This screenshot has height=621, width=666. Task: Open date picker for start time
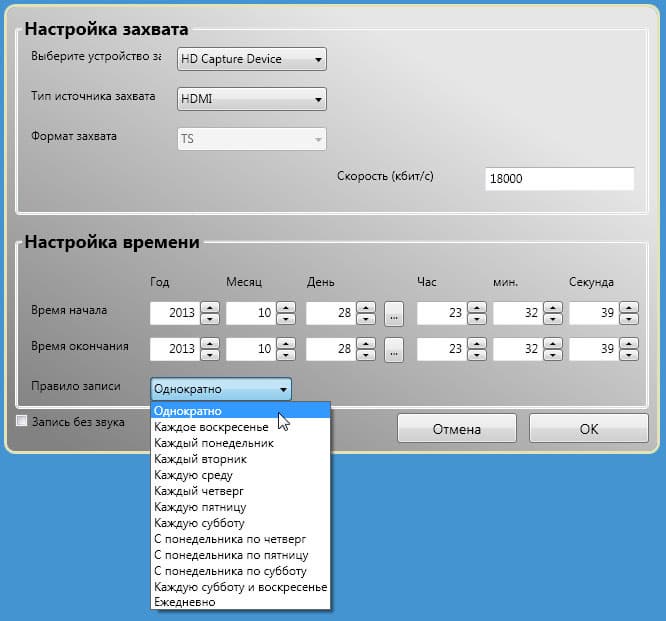[394, 314]
